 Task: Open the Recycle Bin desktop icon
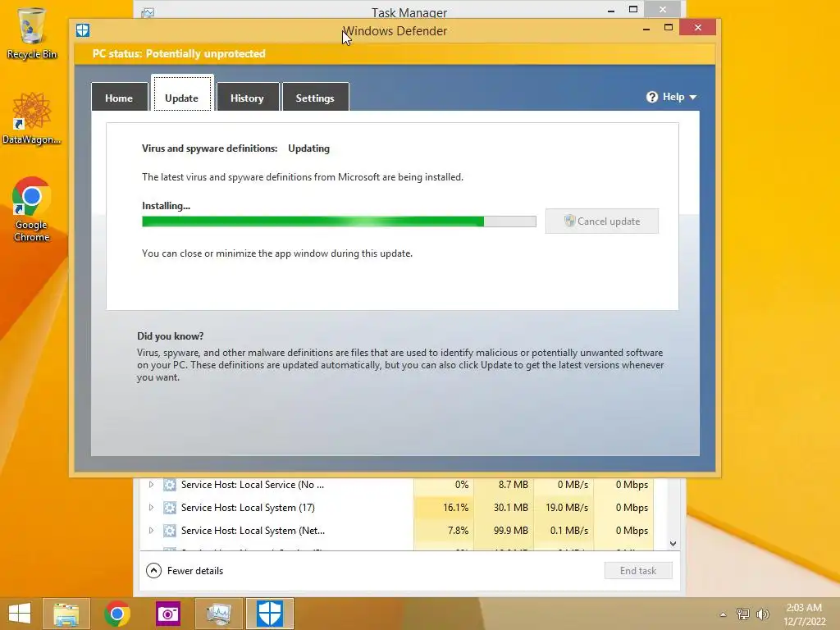(32, 33)
